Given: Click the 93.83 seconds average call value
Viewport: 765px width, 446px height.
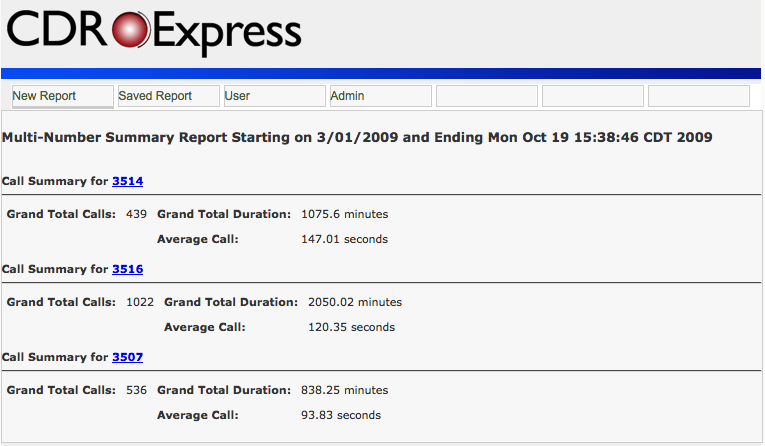Looking at the screenshot, I should point(340,415).
